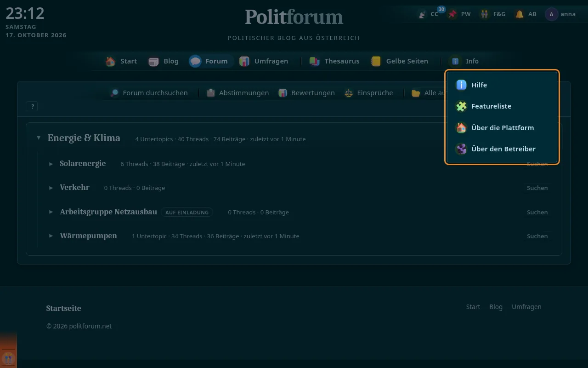Collapse the Energie & Klima topic
This screenshot has width=588, height=368.
click(x=39, y=138)
